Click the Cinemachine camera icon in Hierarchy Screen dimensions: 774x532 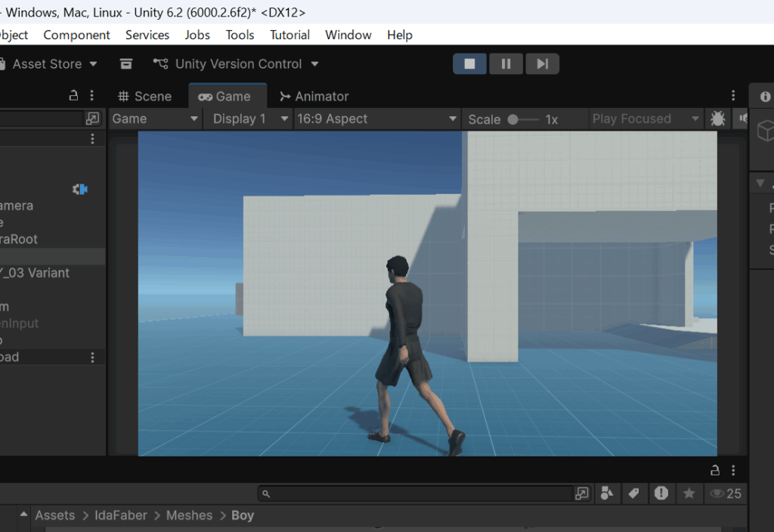coord(79,189)
